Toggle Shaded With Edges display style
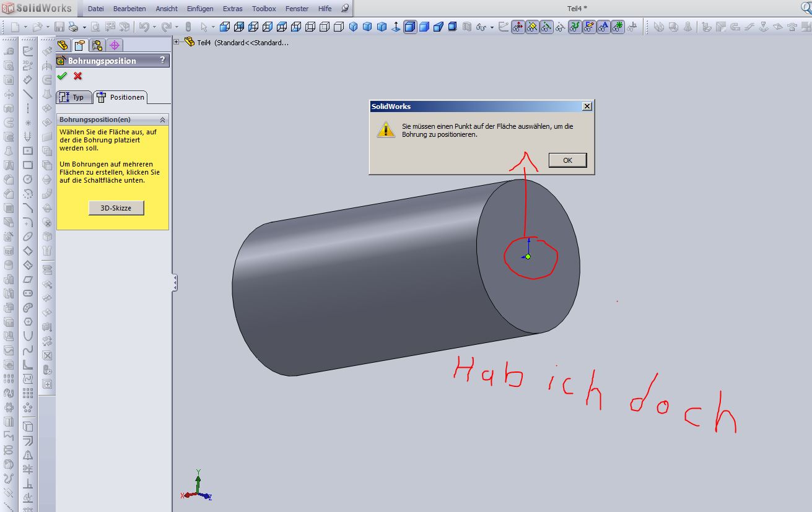The width and height of the screenshot is (812, 512). 409,27
